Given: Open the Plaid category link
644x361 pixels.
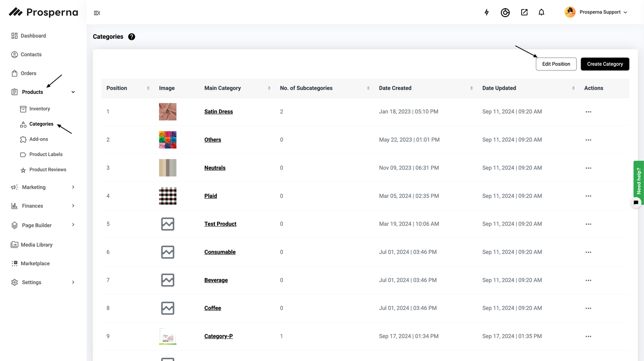Looking at the screenshot, I should [x=211, y=196].
